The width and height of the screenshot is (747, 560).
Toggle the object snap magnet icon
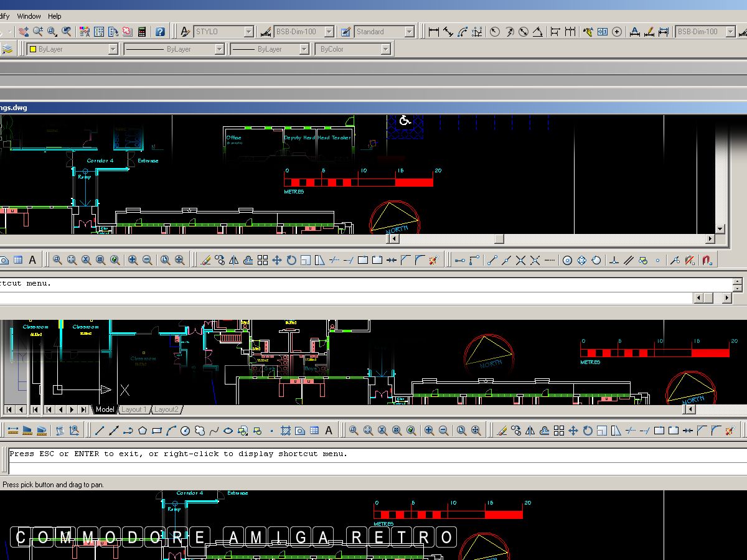706,261
